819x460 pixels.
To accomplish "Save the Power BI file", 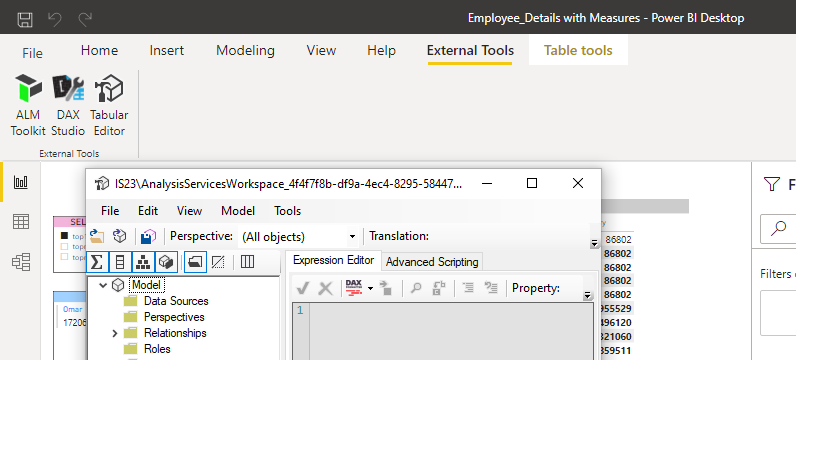I will pyautogui.click(x=25, y=19).
